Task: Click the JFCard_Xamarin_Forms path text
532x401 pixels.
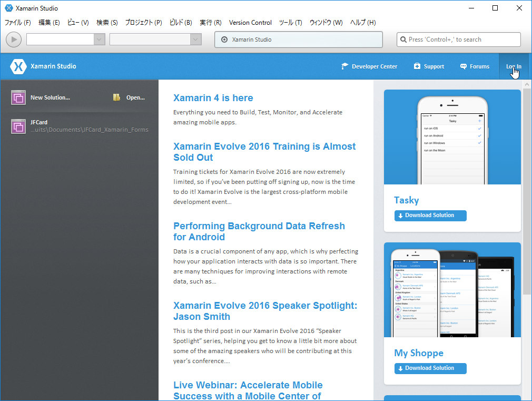Action: (x=89, y=130)
